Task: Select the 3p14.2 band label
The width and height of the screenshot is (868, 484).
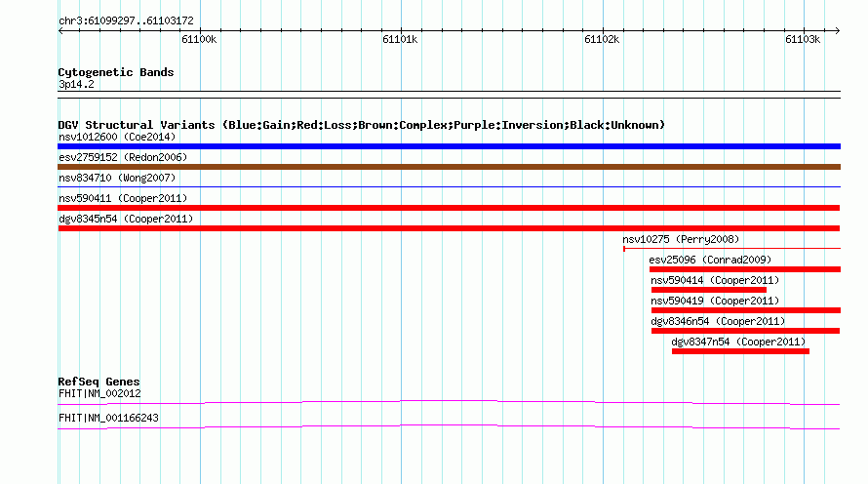Action: click(x=76, y=84)
